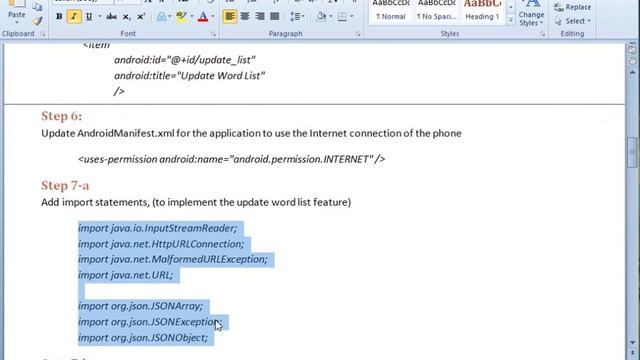This screenshot has height=360, width=640.
Task: Apply the yellow text highlight color
Action: tap(181, 17)
